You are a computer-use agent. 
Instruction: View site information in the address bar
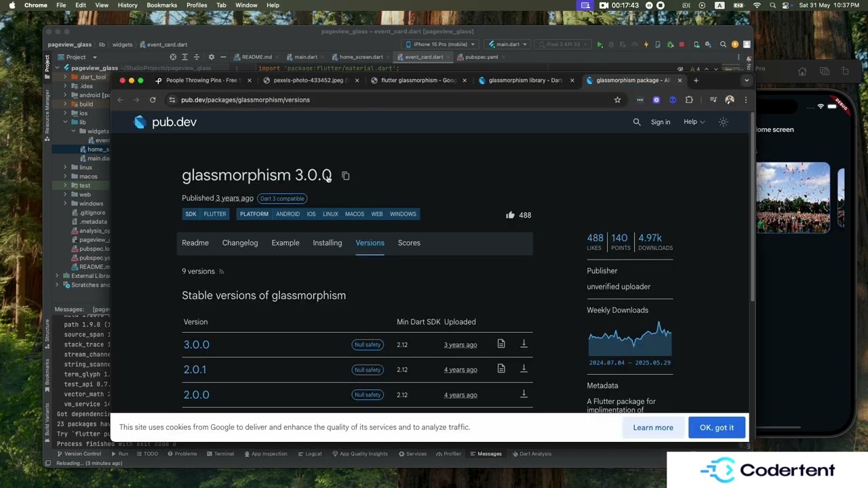[x=172, y=100]
